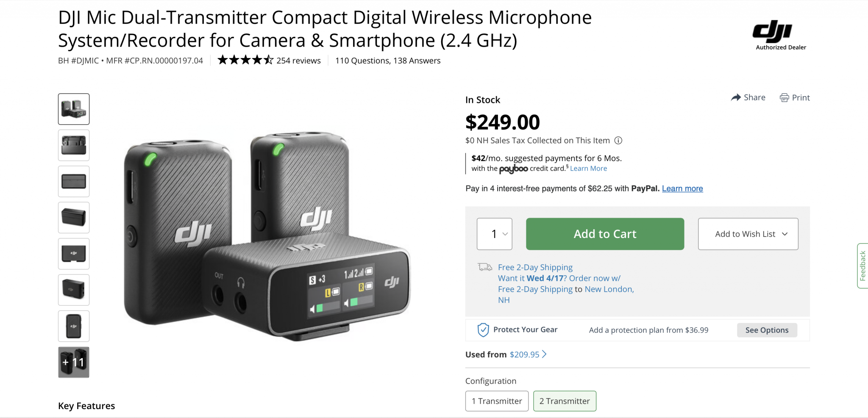Expand the Used from $209.95 chevron
This screenshot has width=868, height=418.
544,354
